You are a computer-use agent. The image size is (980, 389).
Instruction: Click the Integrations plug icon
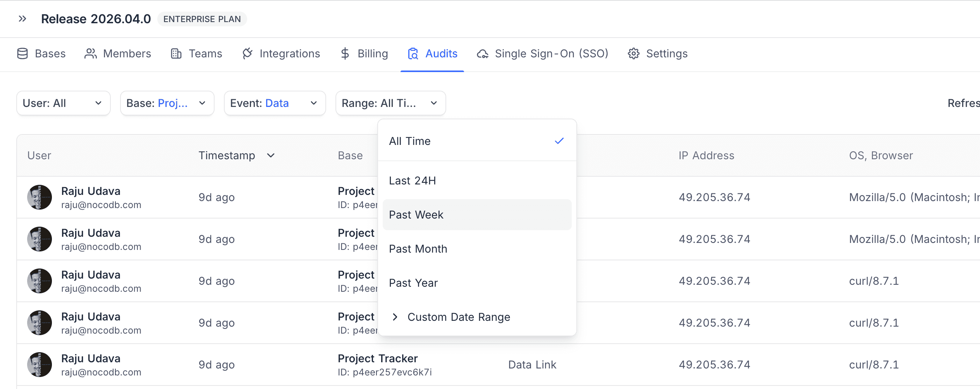tap(248, 53)
